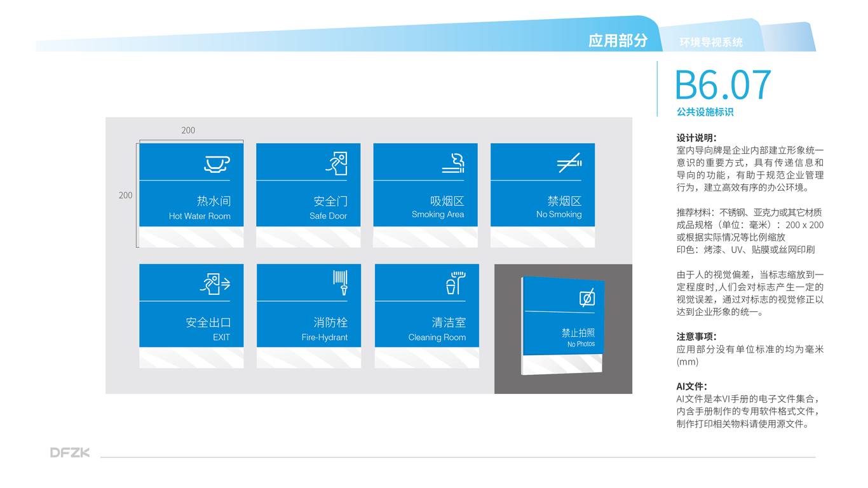Image resolution: width=868 pixels, height=488 pixels.
Task: Click the 成品规格 size specification line
Action: [x=750, y=225]
